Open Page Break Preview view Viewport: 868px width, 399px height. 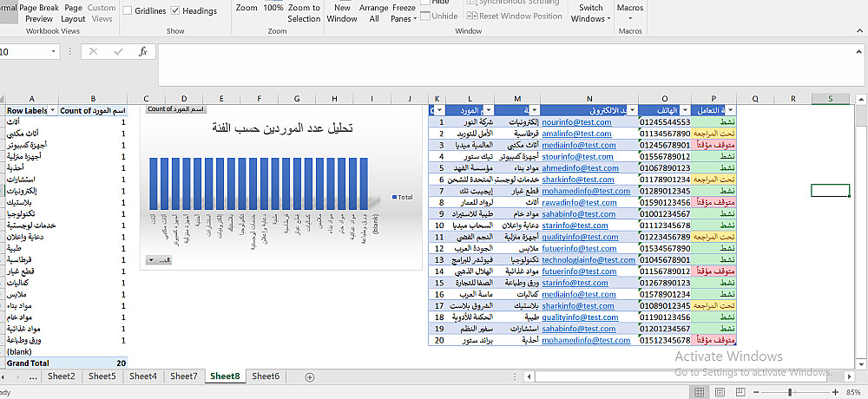pyautogui.click(x=39, y=13)
